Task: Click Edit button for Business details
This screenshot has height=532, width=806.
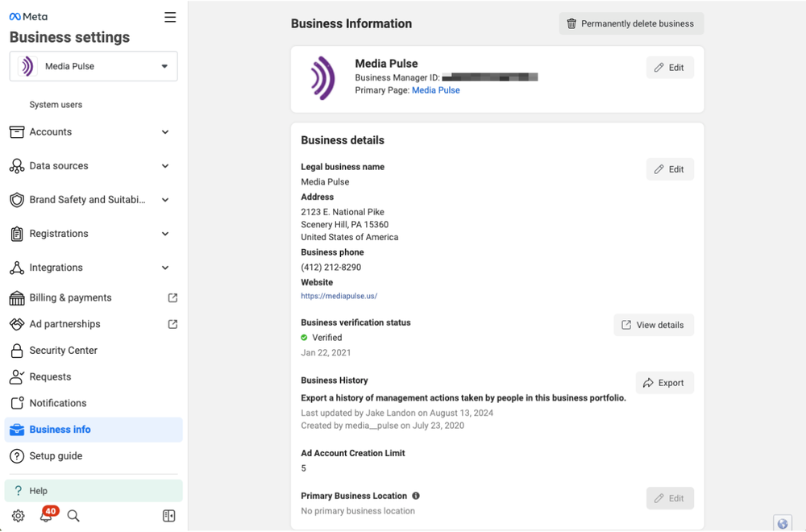Action: coord(670,169)
